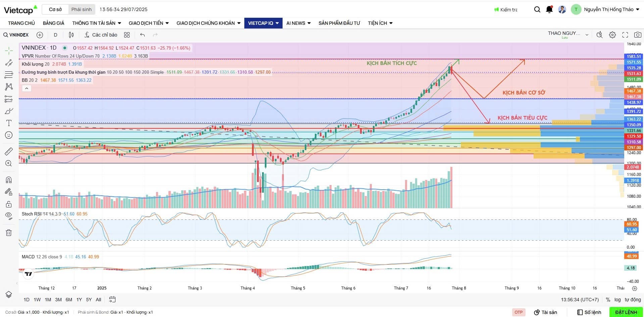Expand the GIAO DỊCH TIỀN menu

coord(149,23)
